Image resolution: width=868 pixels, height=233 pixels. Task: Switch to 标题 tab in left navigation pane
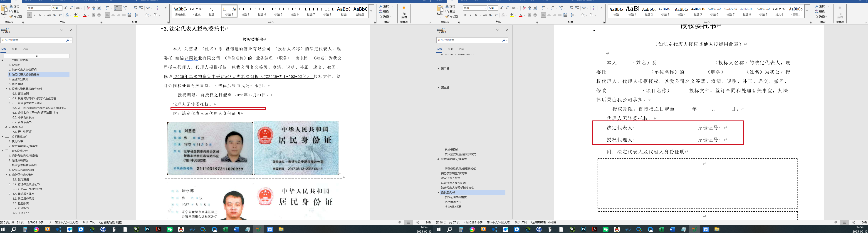coord(3,49)
